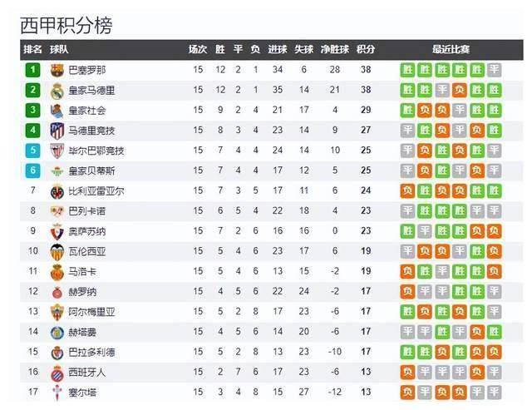Open the 赫罗纳 team name link
532x410 pixels.
tap(81, 291)
